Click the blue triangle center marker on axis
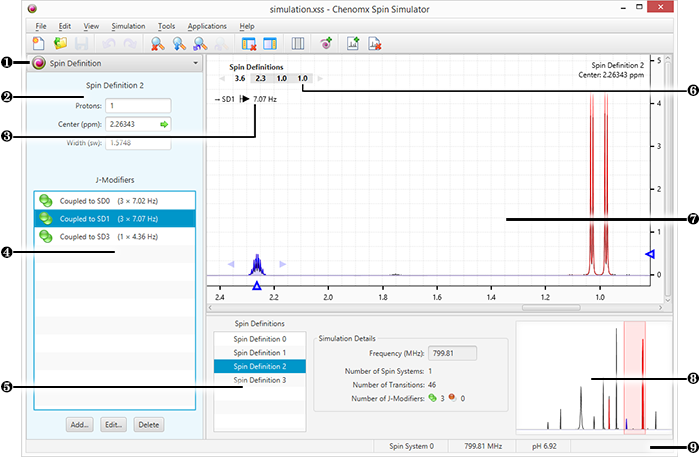This screenshot has height=457, width=700. (x=257, y=286)
